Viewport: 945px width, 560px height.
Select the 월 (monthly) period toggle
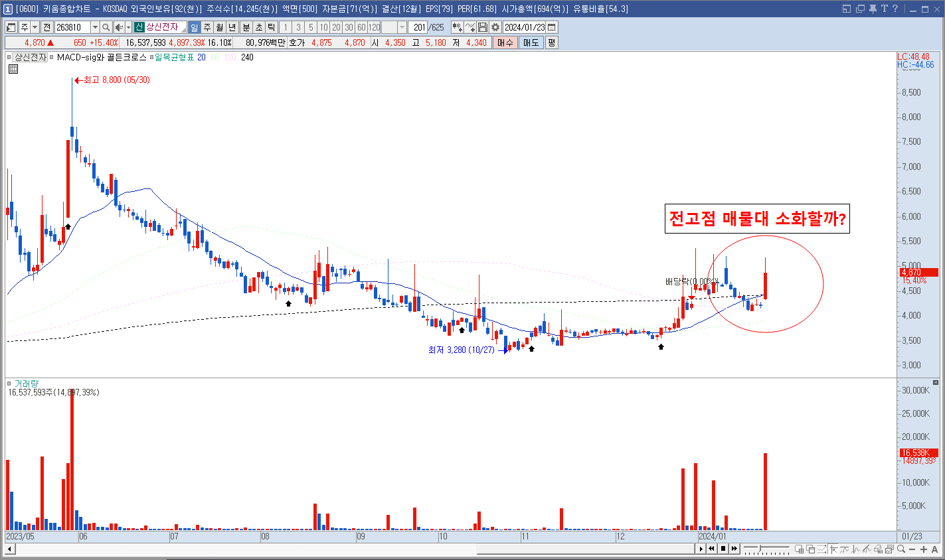click(219, 27)
